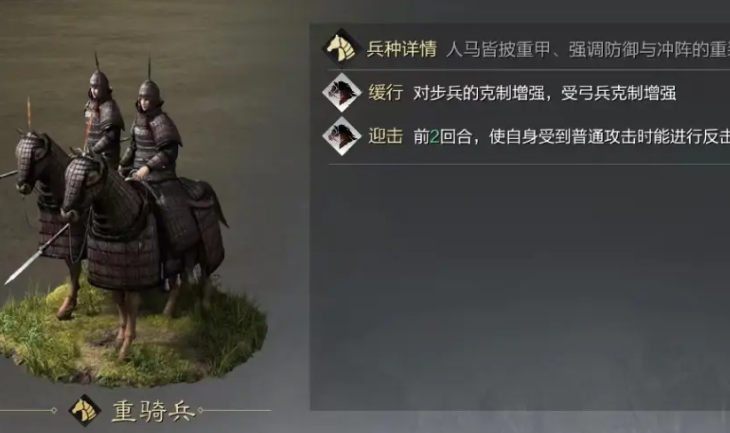Click the 重骑兵 unit title

pos(153,411)
